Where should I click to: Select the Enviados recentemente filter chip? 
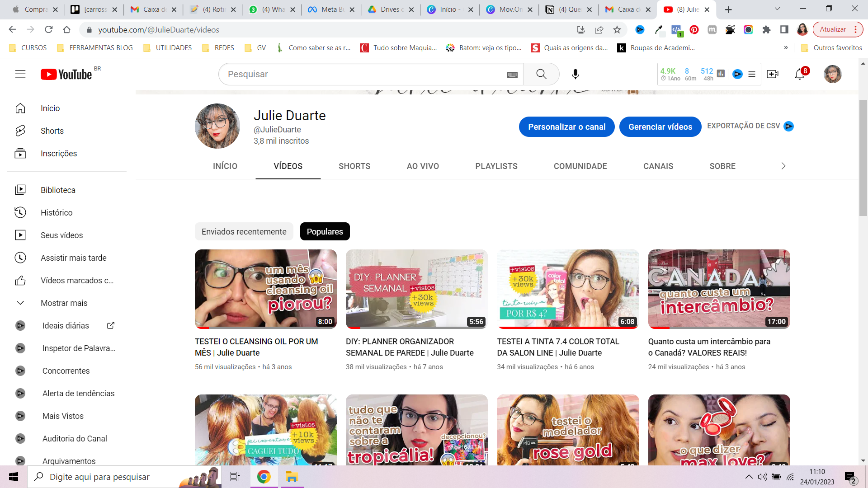point(244,231)
